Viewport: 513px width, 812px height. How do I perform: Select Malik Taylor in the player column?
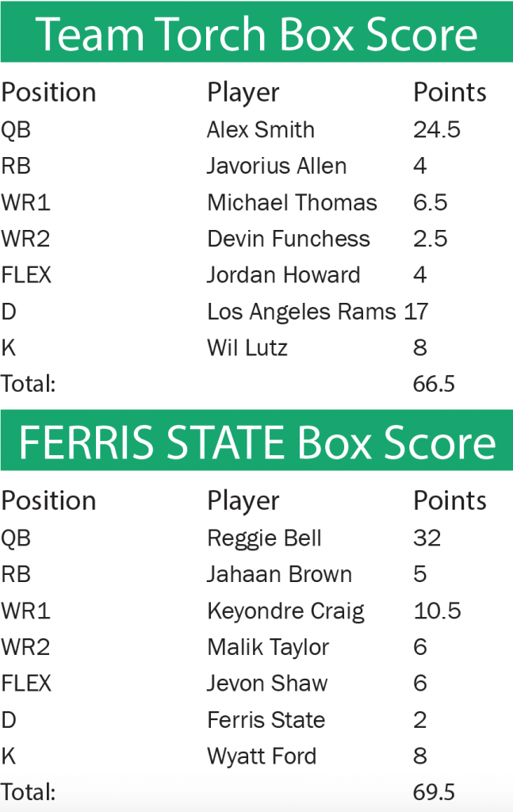(268, 648)
